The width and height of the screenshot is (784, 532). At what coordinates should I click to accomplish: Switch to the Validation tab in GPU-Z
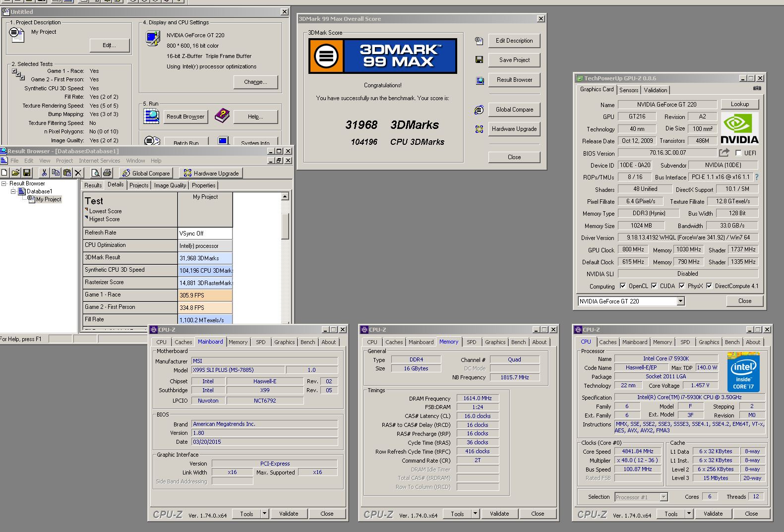coord(656,90)
